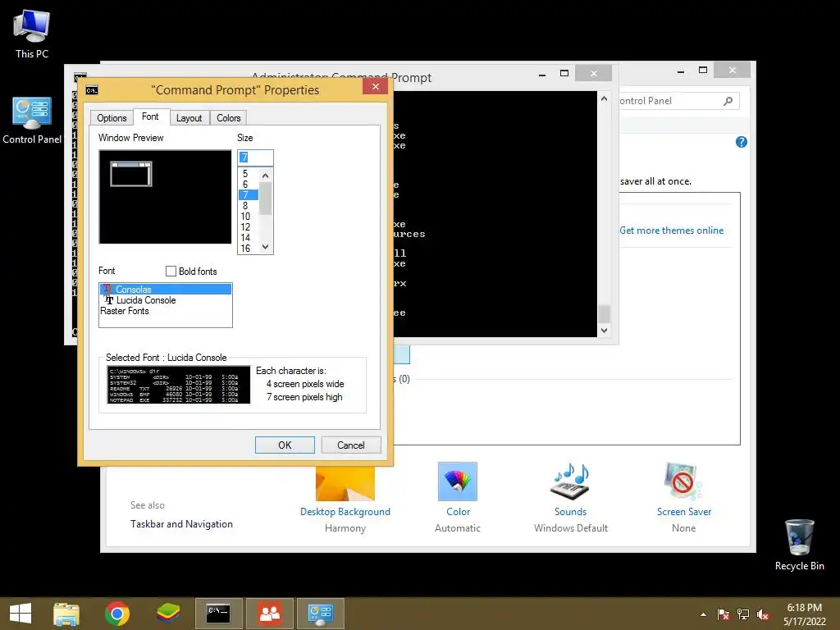Switch to Control Panel taskbar button
This screenshot has width=840, height=630.
tap(321, 614)
